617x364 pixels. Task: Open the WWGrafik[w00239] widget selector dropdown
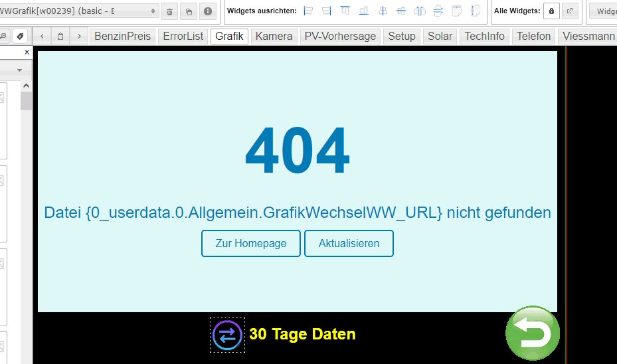pos(78,11)
